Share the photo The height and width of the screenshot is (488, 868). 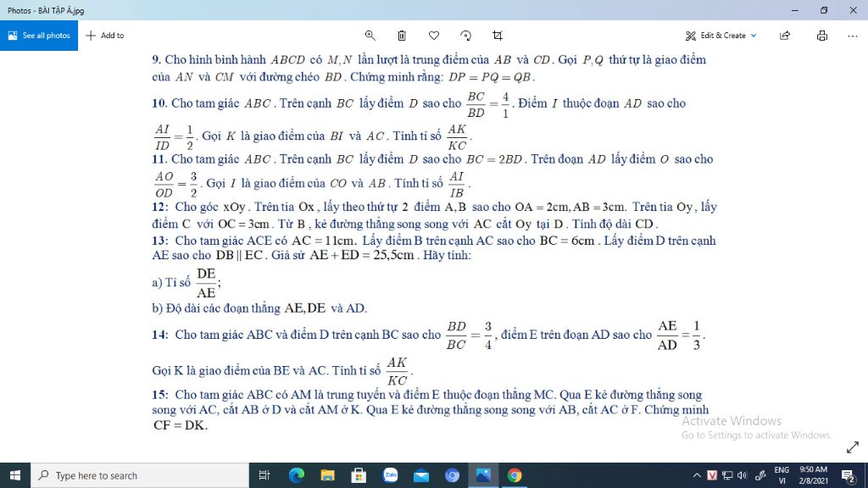coord(785,36)
